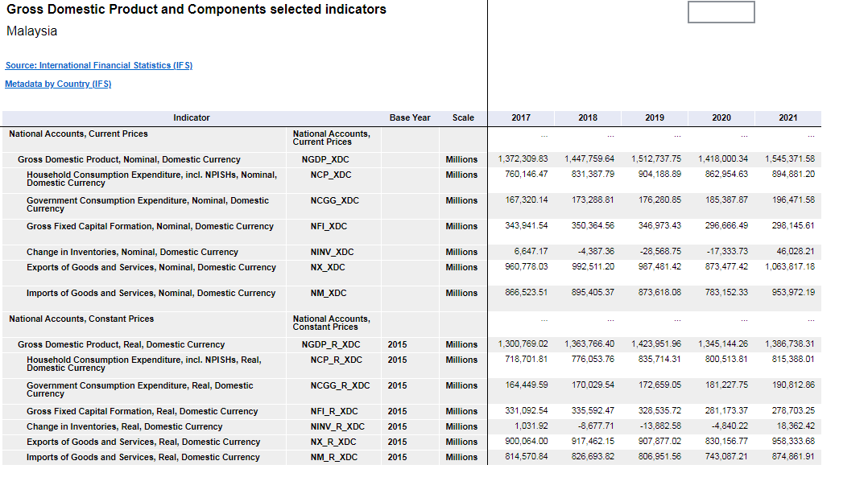868x502 pixels.
Task: Open the Metadata by Country (IFS) link
Action: click(x=58, y=84)
